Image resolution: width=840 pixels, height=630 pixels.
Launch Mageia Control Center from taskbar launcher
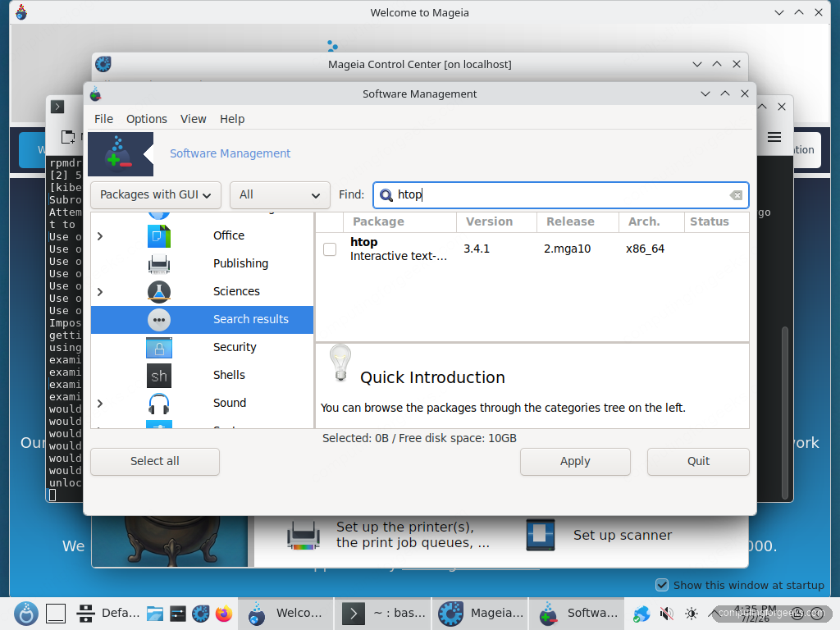201,614
